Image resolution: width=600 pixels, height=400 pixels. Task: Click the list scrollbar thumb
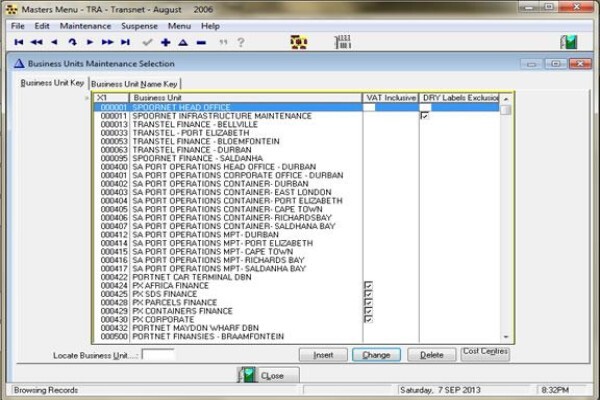click(x=506, y=110)
